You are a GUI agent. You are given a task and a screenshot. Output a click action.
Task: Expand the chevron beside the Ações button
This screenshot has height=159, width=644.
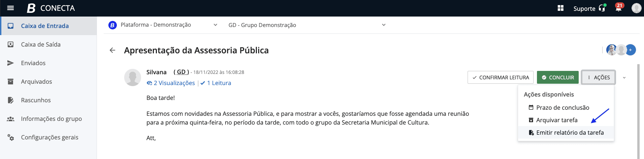(x=624, y=78)
